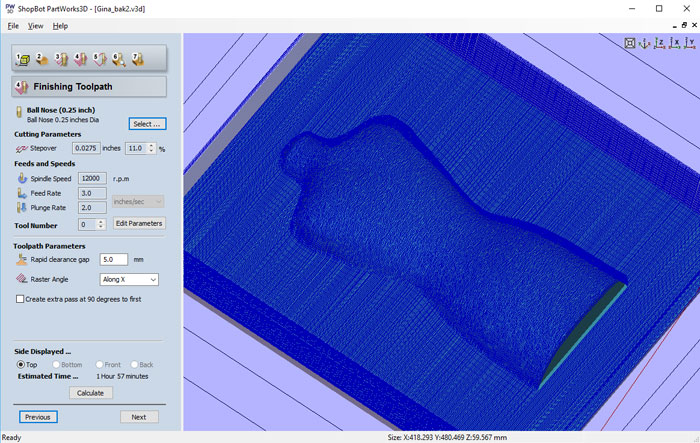This screenshot has height=443, width=700.
Task: Open the Help menu
Action: 60,26
